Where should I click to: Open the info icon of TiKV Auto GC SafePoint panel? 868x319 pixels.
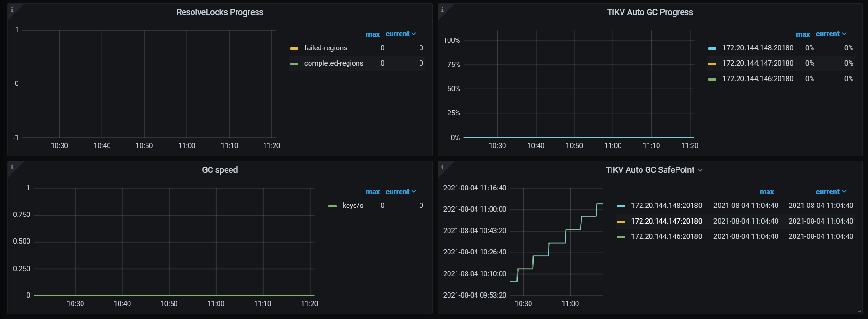[x=442, y=167]
